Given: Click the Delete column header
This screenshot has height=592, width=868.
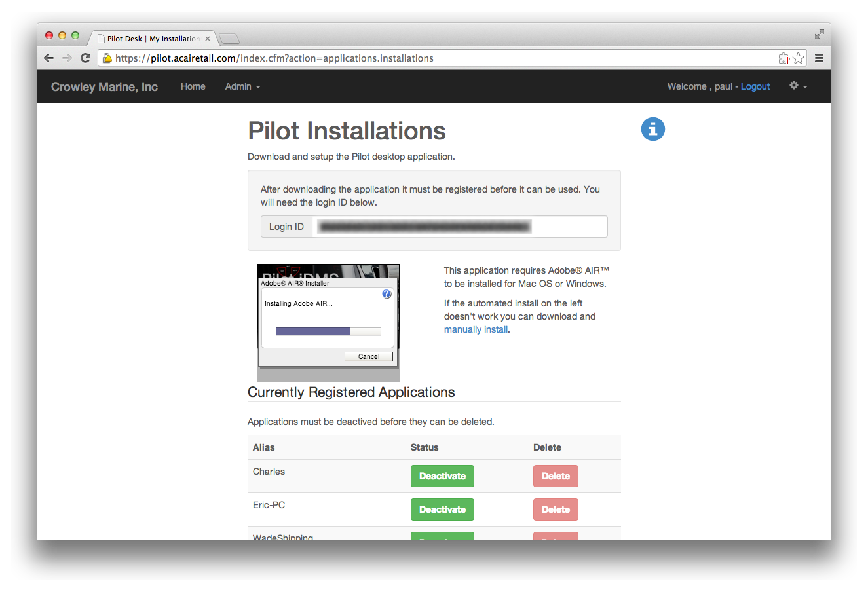Looking at the screenshot, I should 547,447.
